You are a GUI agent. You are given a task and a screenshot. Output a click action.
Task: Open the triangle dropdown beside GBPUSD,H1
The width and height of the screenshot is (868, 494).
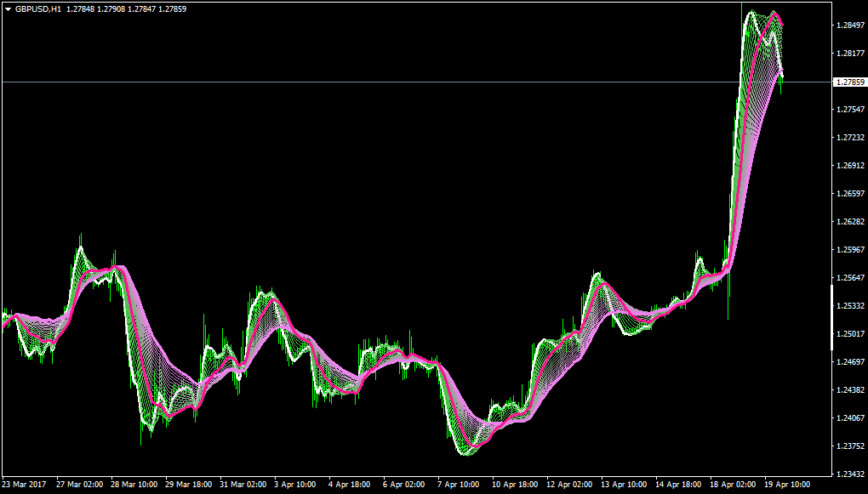tap(9, 9)
